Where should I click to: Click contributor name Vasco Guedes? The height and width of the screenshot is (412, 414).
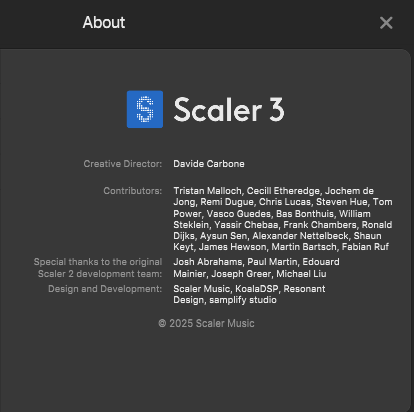[x=239, y=214]
